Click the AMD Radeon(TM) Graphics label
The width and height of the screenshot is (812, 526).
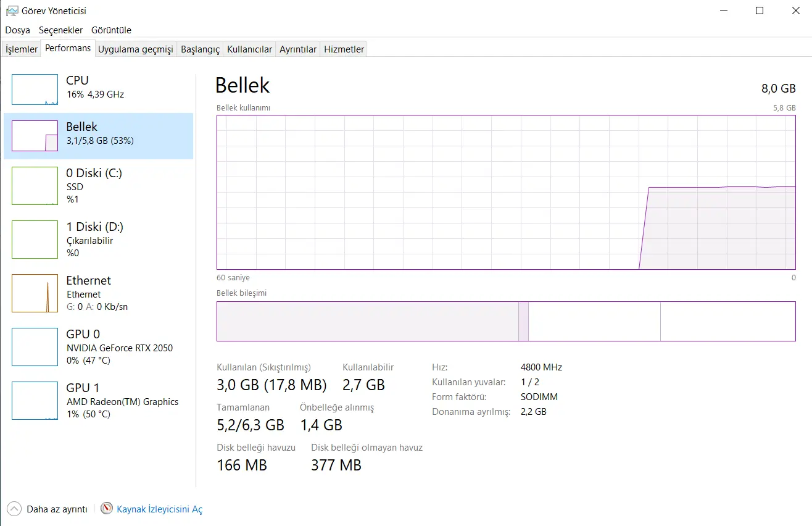pos(122,401)
